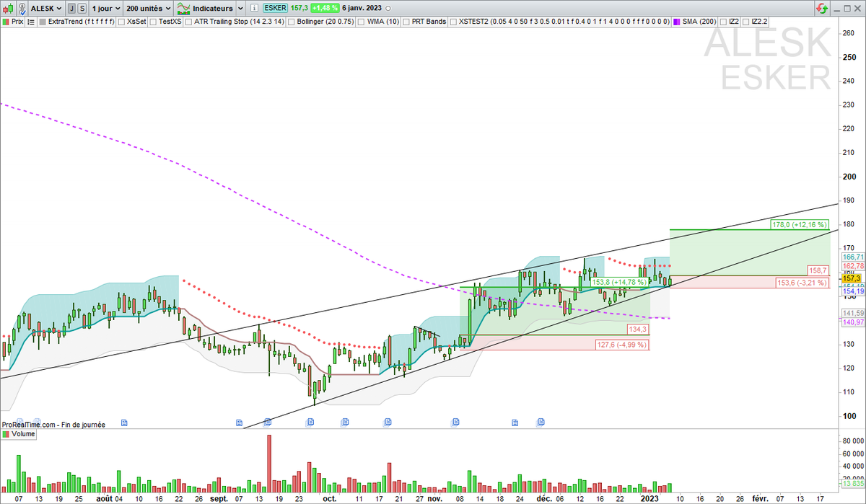Maximize the chart window
Viewport: 866px width, 504px height.
847,9
